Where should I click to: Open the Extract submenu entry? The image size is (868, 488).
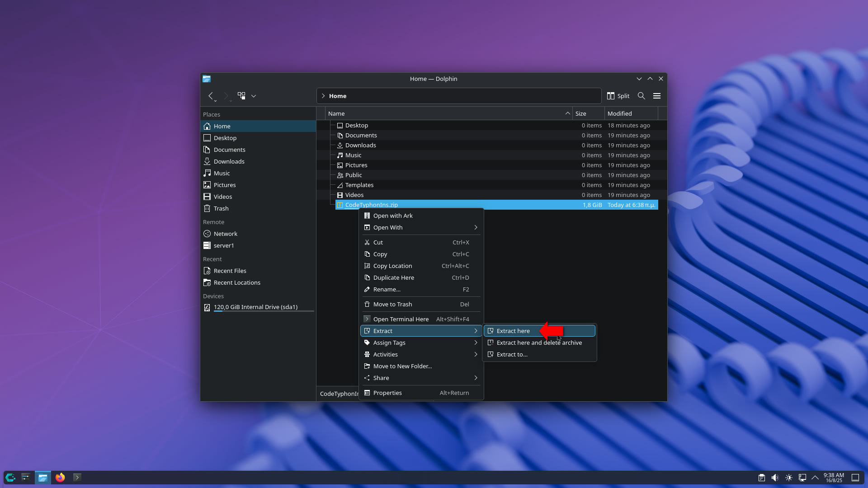click(x=421, y=331)
